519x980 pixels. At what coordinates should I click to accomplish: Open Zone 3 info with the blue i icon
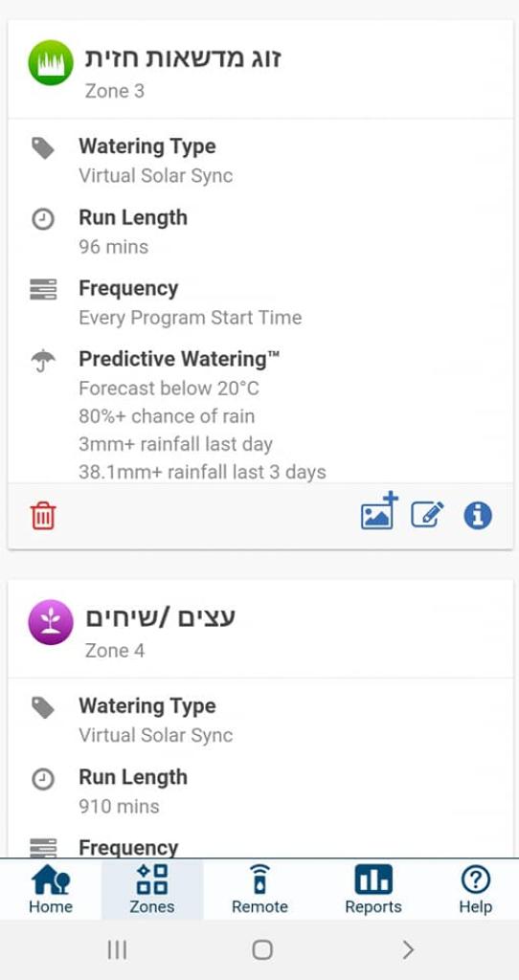pyautogui.click(x=478, y=516)
